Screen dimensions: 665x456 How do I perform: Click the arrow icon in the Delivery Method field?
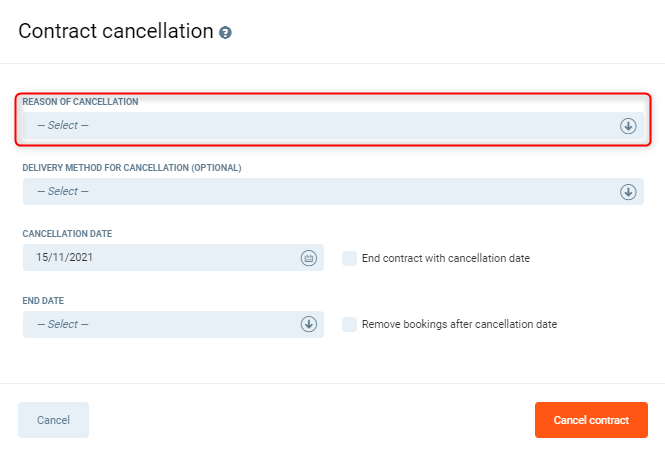(628, 192)
